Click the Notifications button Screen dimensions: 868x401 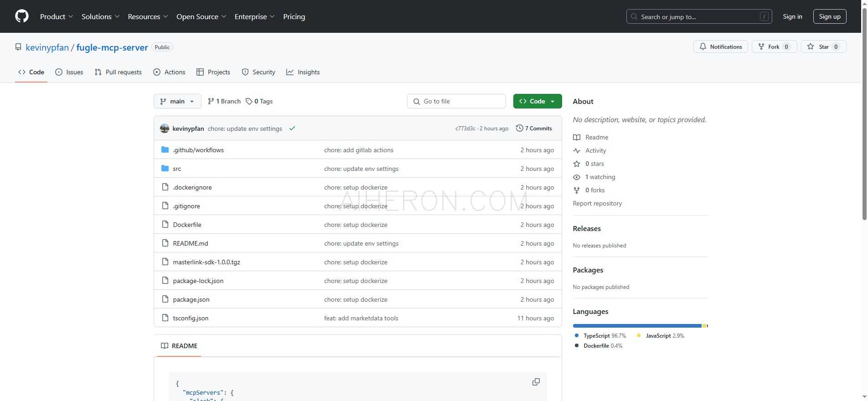720,46
